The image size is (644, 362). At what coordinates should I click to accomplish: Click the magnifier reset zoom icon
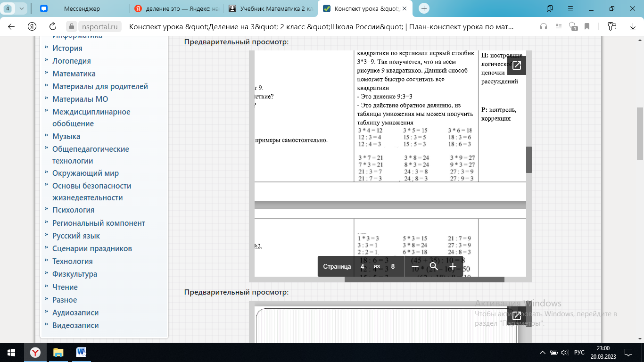coord(434,266)
